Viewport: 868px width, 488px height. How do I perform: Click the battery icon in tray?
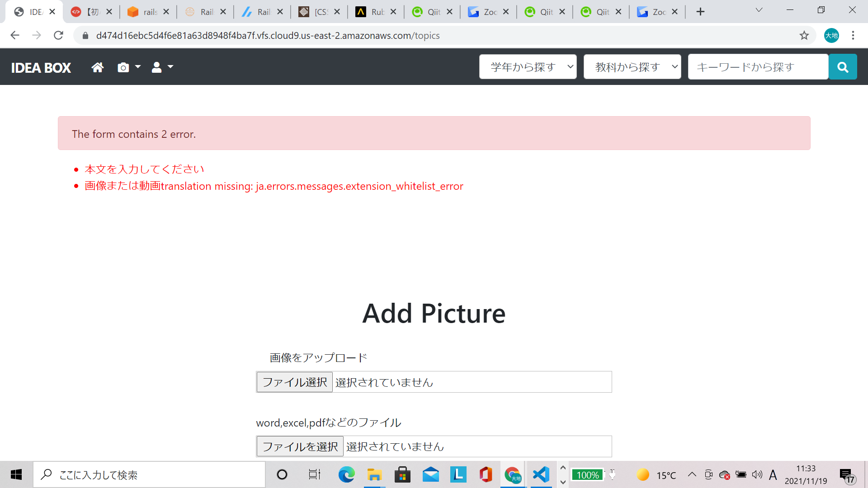coord(741,474)
